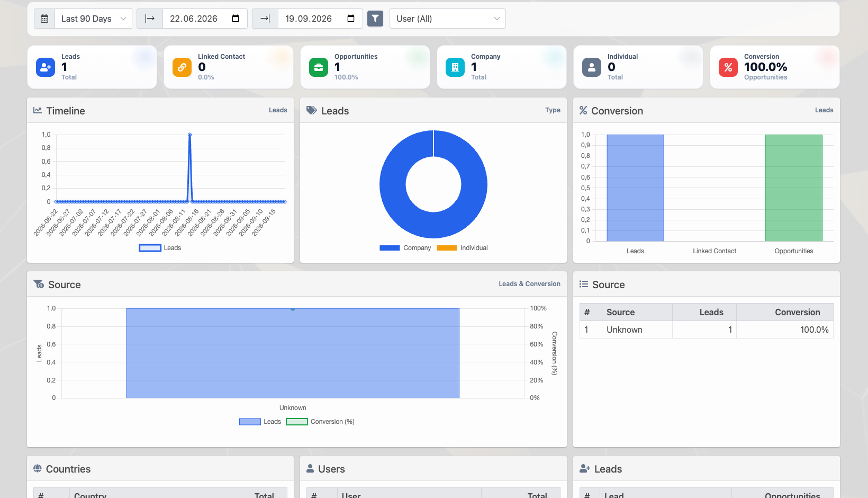Toggle the Leads legend in Timeline chart
868x498 pixels.
pos(160,248)
